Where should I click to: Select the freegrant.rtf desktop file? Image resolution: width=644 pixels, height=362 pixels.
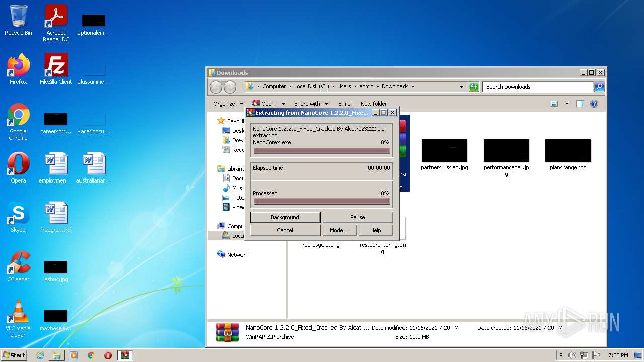coord(56,217)
